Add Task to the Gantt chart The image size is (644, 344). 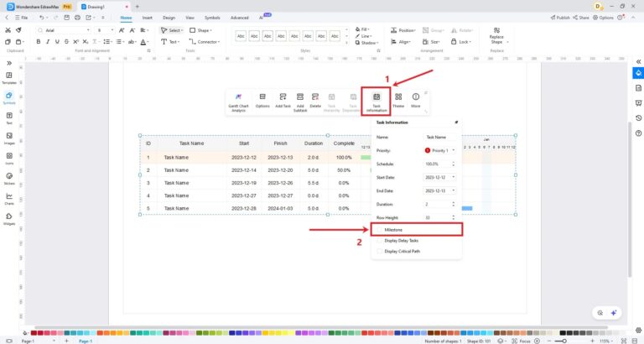[283, 101]
